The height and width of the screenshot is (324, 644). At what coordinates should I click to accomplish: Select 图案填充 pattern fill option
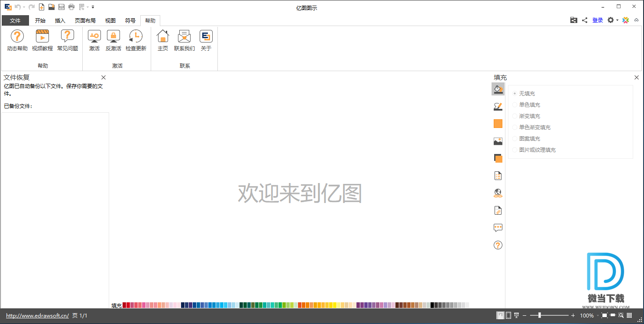(526, 139)
